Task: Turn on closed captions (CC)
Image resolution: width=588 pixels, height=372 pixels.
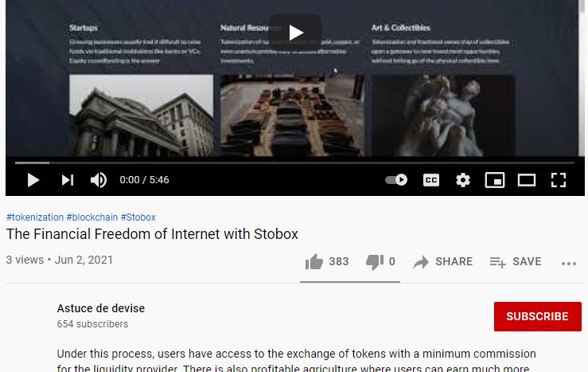Action: (x=431, y=180)
